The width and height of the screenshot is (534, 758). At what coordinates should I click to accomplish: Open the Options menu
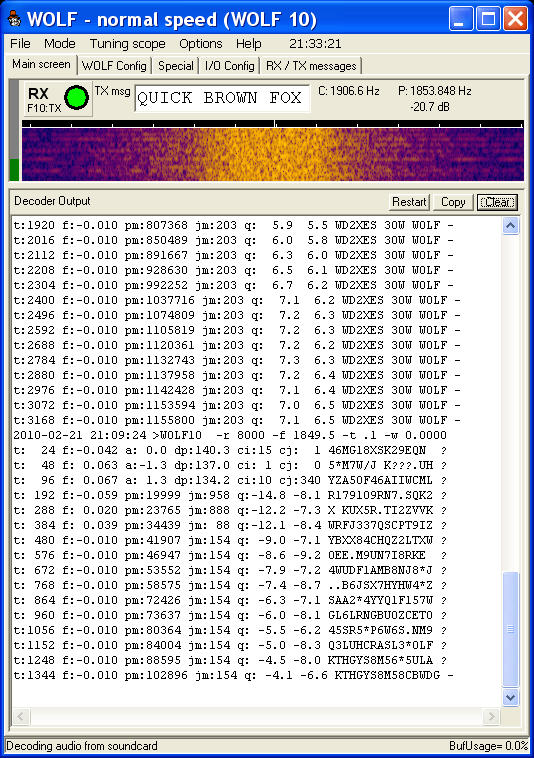tap(201, 44)
